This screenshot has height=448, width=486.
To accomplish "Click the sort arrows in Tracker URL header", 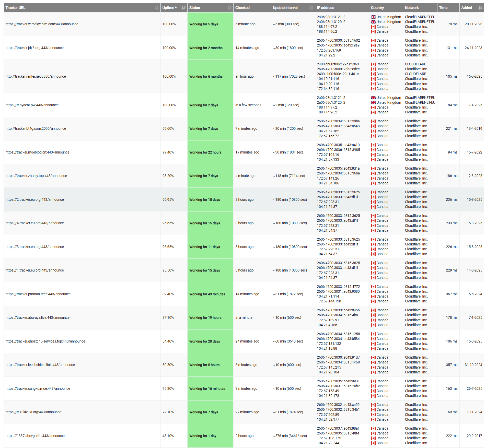I will (x=156, y=8).
